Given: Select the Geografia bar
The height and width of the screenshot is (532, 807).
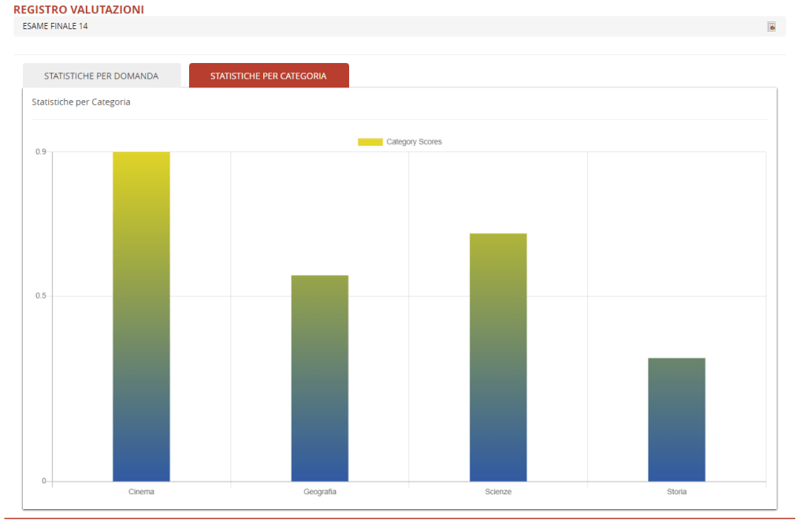Looking at the screenshot, I should click(x=319, y=378).
